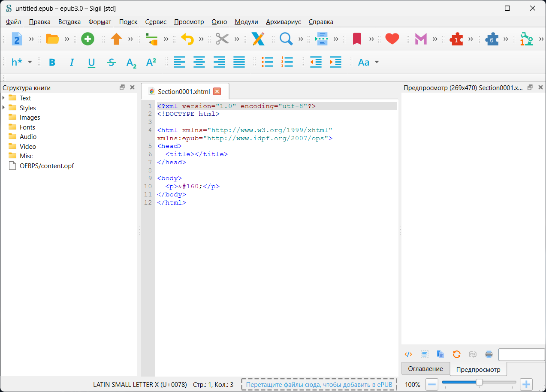This screenshot has height=392, width=546.
Task: Reload the preview with refresh icon
Action: click(x=457, y=354)
